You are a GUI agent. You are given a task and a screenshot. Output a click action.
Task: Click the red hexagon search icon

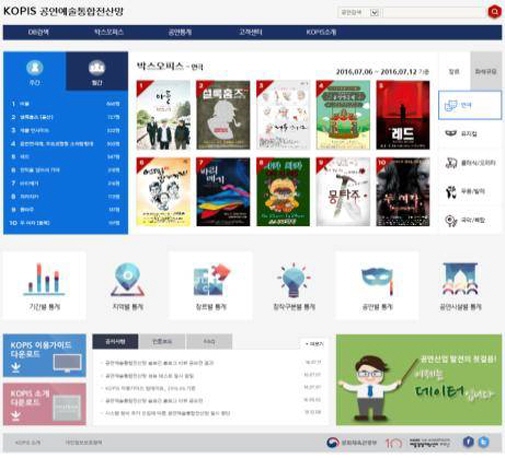point(494,12)
